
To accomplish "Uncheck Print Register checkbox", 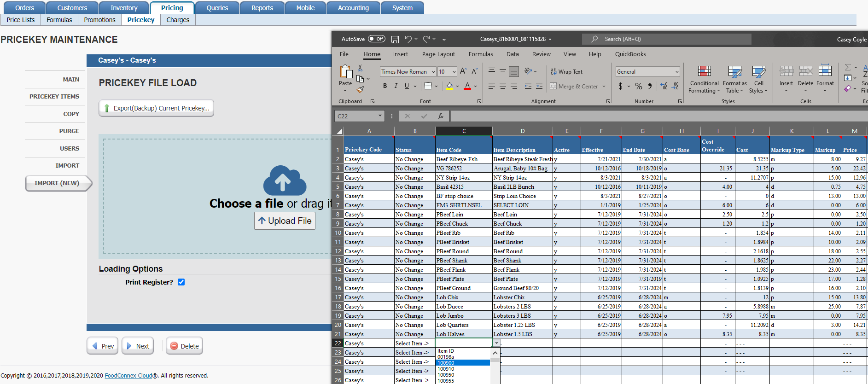I will coord(181,282).
